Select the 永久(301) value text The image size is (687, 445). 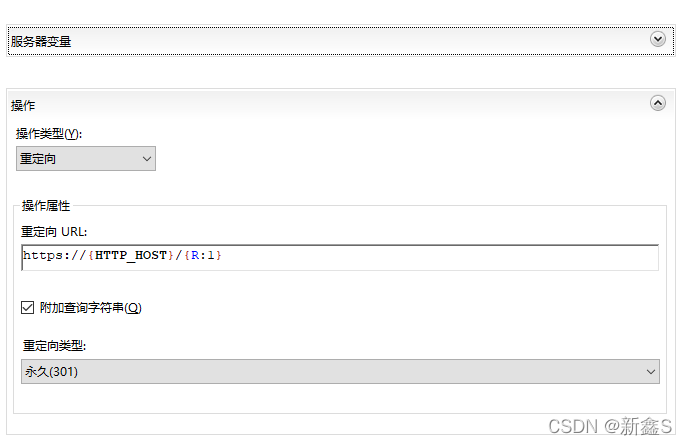point(51,372)
